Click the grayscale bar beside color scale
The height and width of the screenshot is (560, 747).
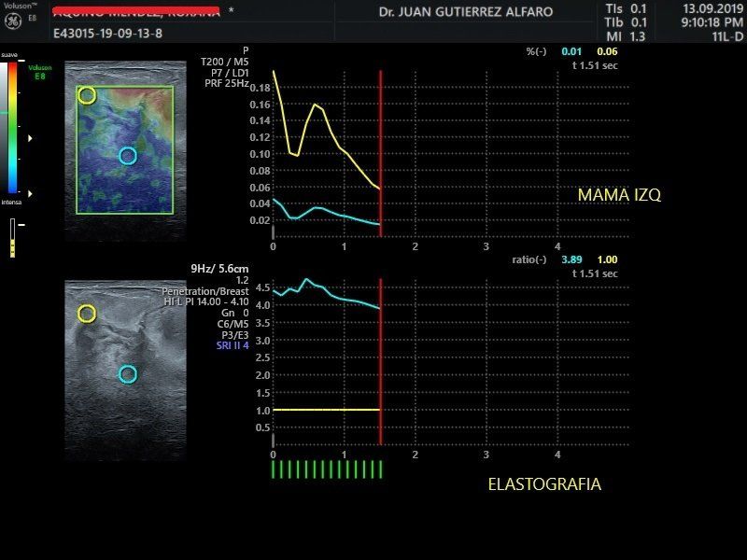4,128
